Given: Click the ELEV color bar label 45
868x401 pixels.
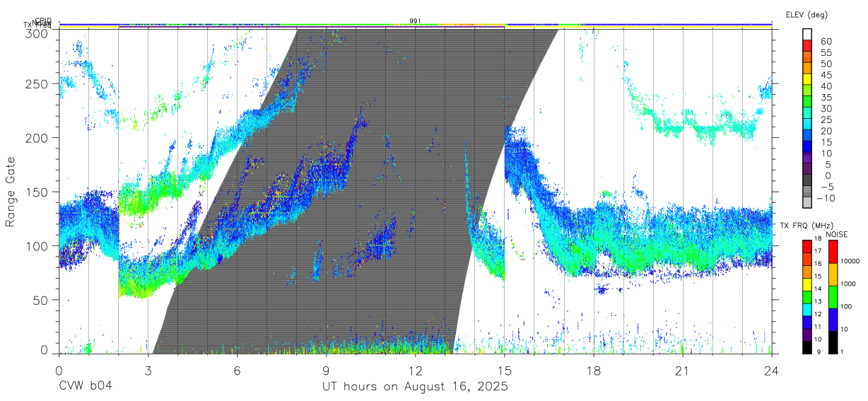Looking at the screenshot, I should tap(826, 75).
